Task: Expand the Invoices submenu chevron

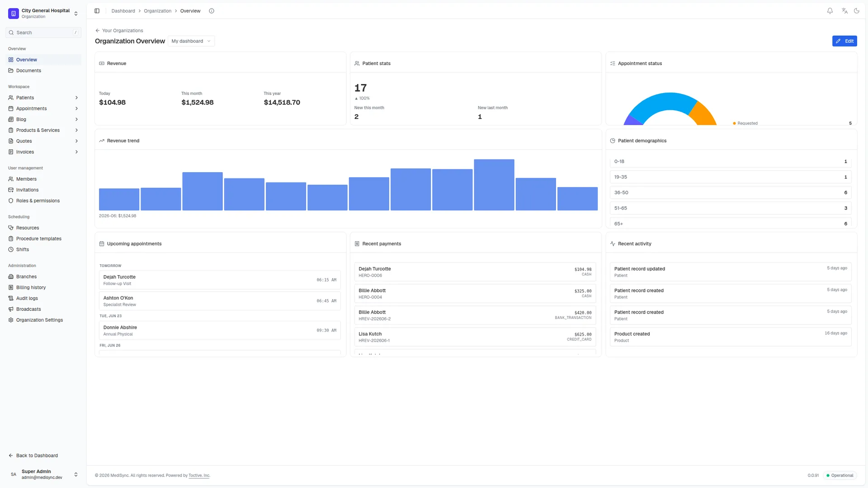Action: pyautogui.click(x=76, y=152)
